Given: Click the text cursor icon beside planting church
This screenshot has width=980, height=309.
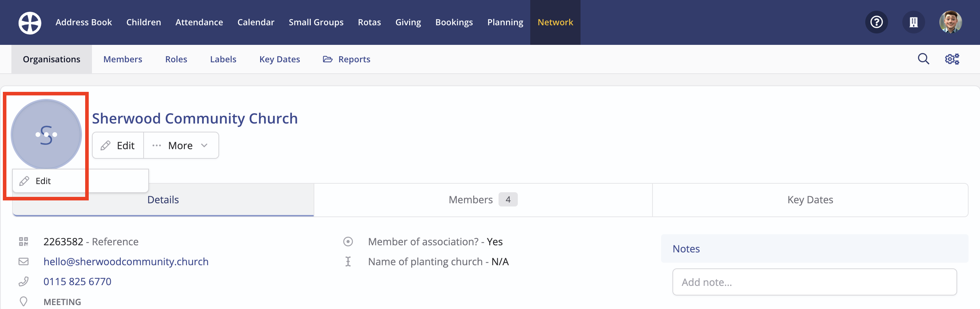Looking at the screenshot, I should (348, 262).
